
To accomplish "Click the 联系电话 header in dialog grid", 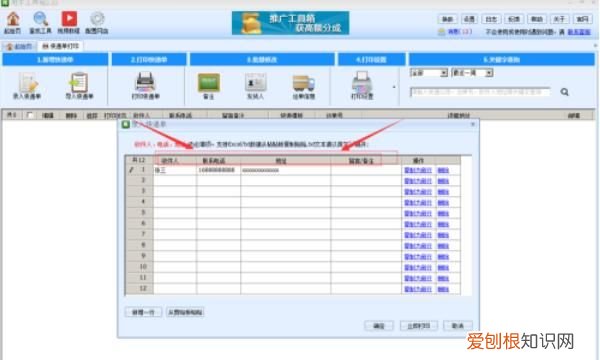I will tap(218, 161).
